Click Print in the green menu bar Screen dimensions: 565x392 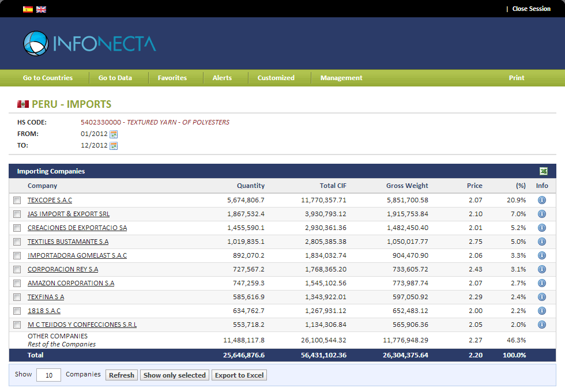point(517,78)
